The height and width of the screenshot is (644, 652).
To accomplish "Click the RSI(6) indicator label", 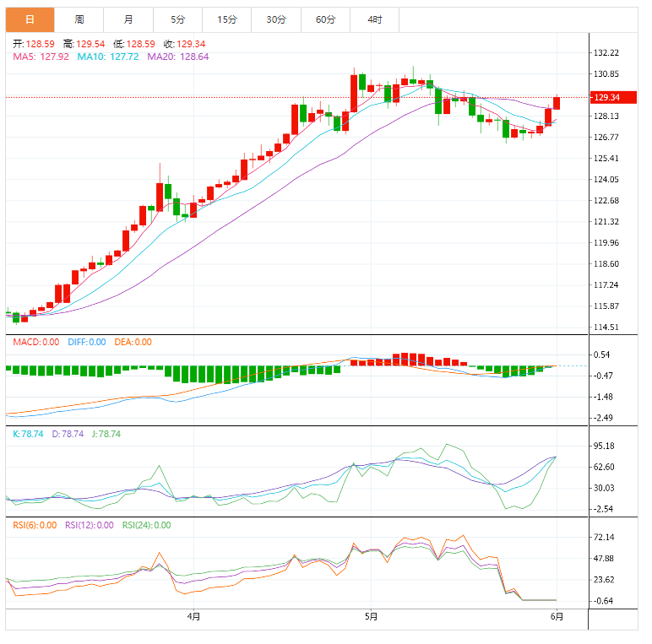I will pos(35,525).
